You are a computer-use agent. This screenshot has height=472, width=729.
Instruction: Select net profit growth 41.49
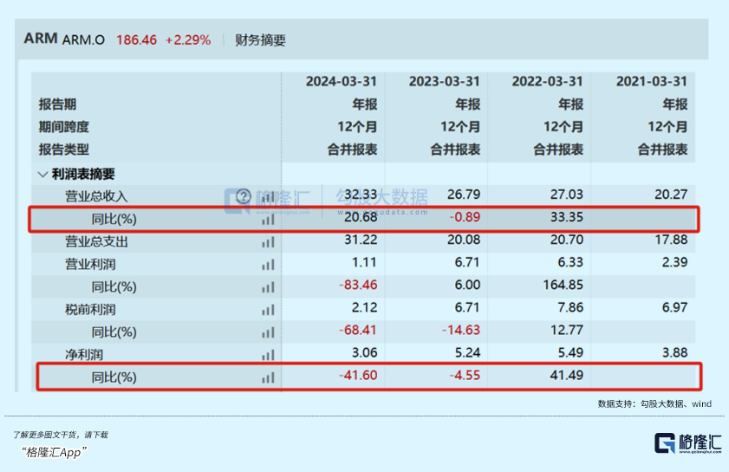[566, 375]
